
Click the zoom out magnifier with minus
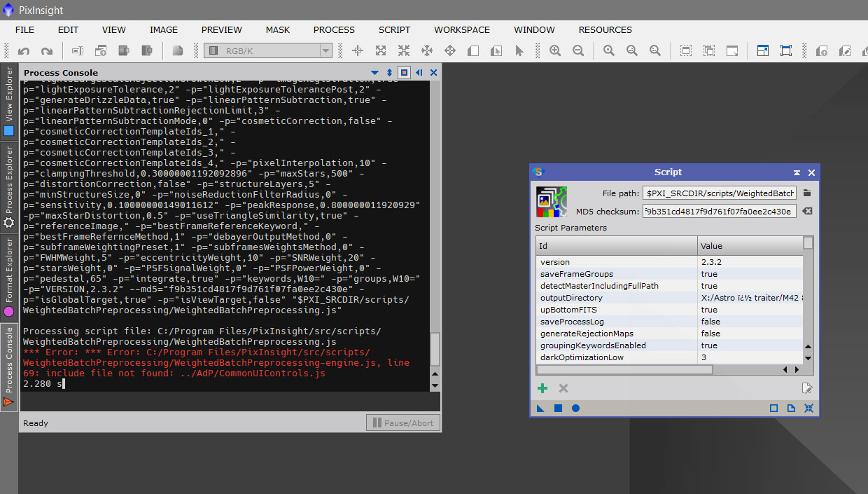tap(578, 51)
